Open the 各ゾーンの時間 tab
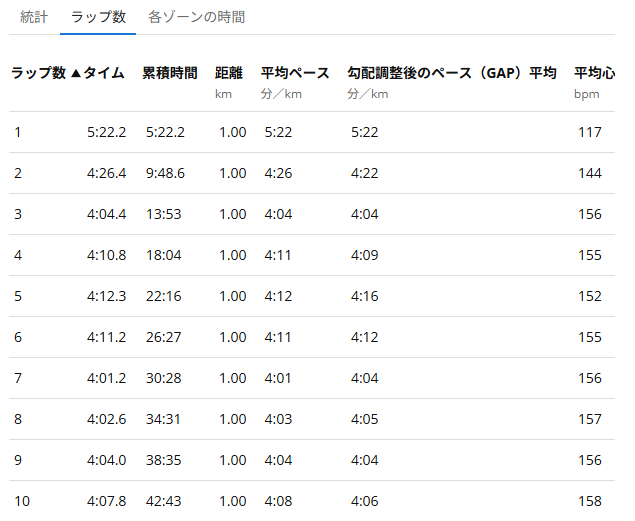This screenshot has width=635, height=521. point(196,17)
